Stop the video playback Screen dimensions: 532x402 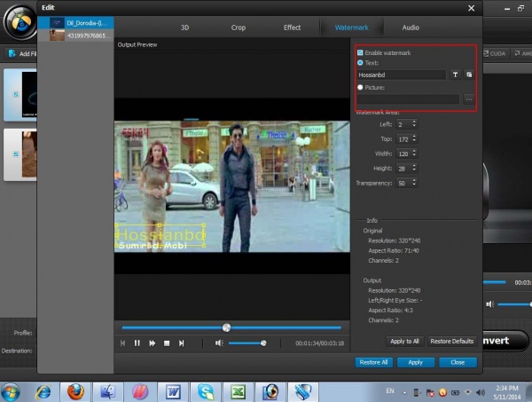(x=167, y=343)
